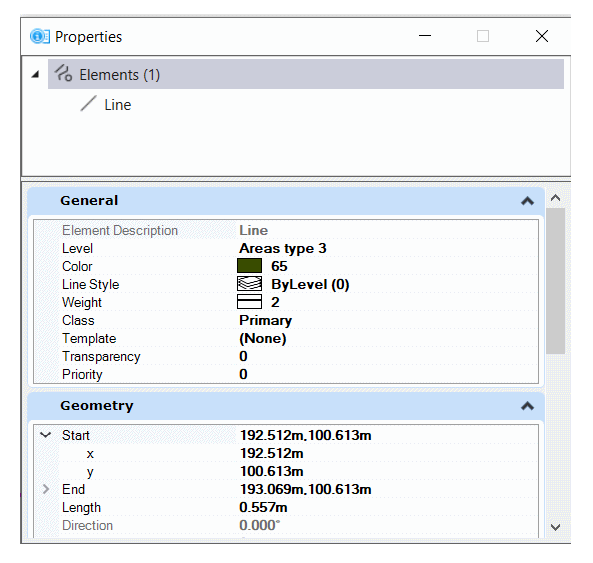Viewport: 593px width, 563px height.
Task: Edit the Length value 0.557m
Action: coord(263,507)
